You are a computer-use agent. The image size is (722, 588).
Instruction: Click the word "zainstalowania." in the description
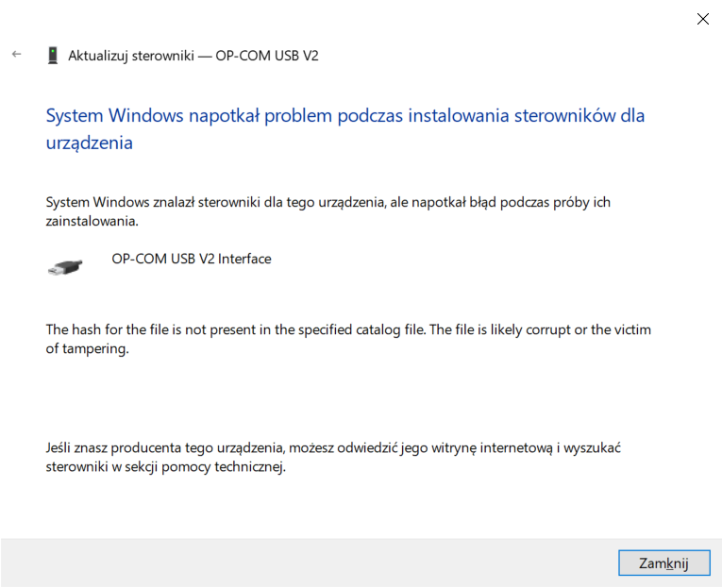(x=92, y=221)
